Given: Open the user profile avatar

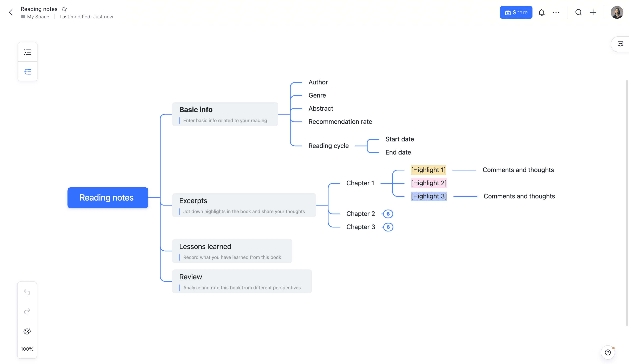Looking at the screenshot, I should tap(616, 13).
